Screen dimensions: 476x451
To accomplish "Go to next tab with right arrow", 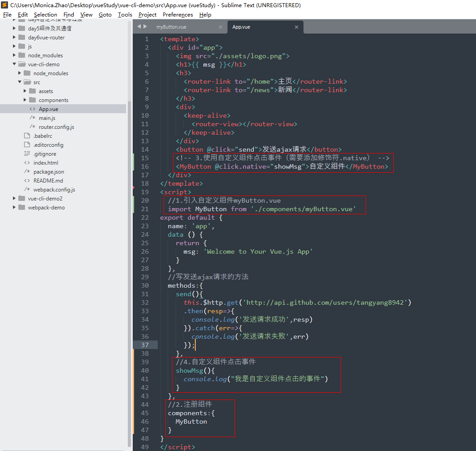I will [145, 26].
